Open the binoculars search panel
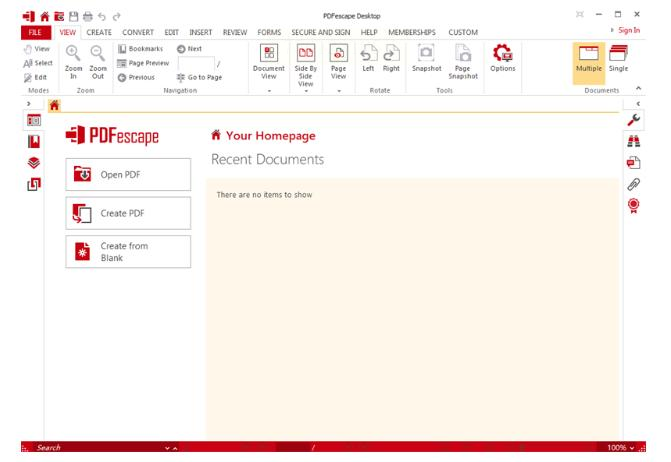The image size is (671, 462). 634,141
